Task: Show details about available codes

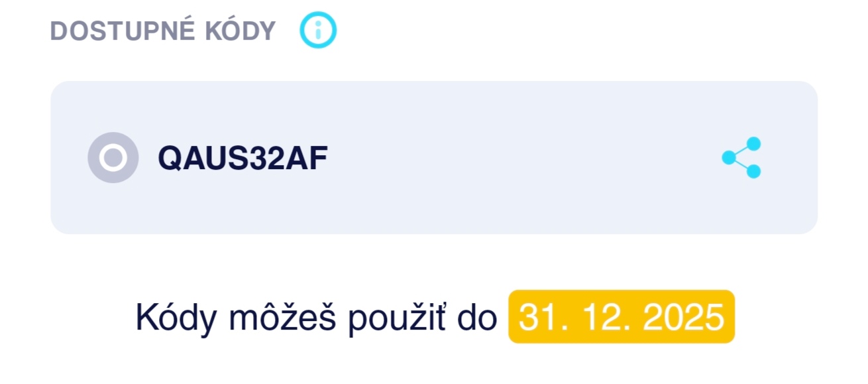Action: [x=318, y=30]
